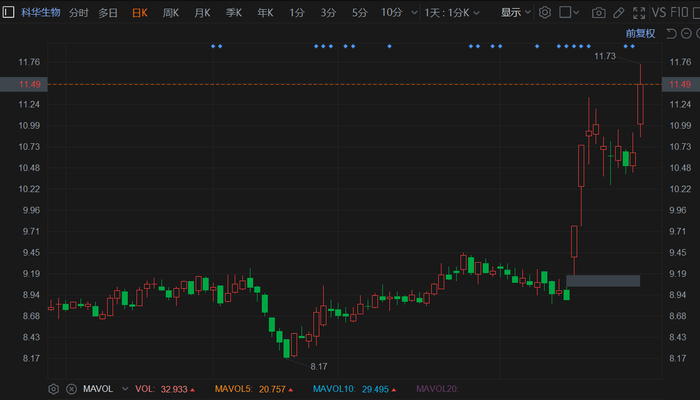Open the VS comparison function
Screen dimensions: 700x400
click(x=658, y=12)
